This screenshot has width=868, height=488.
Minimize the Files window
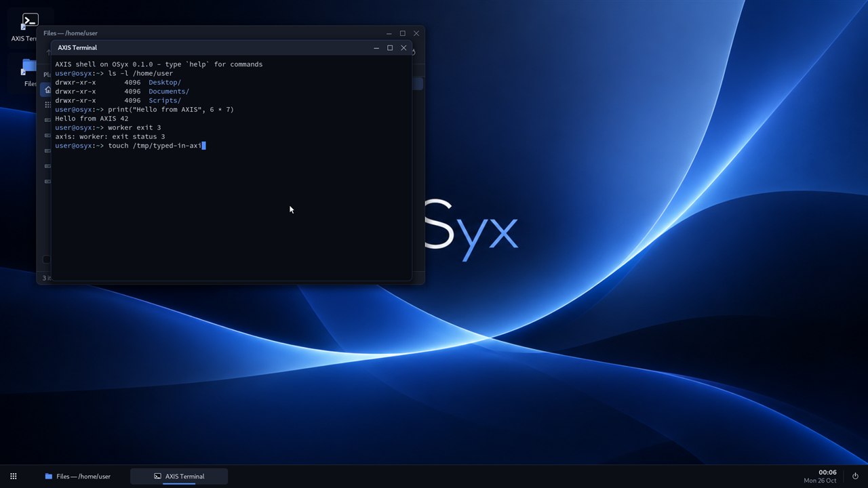[389, 33]
